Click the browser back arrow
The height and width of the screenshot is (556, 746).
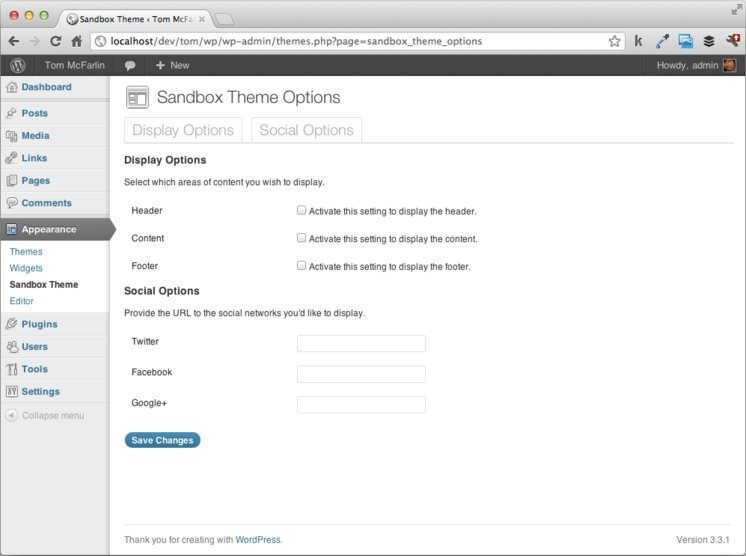[x=14, y=41]
